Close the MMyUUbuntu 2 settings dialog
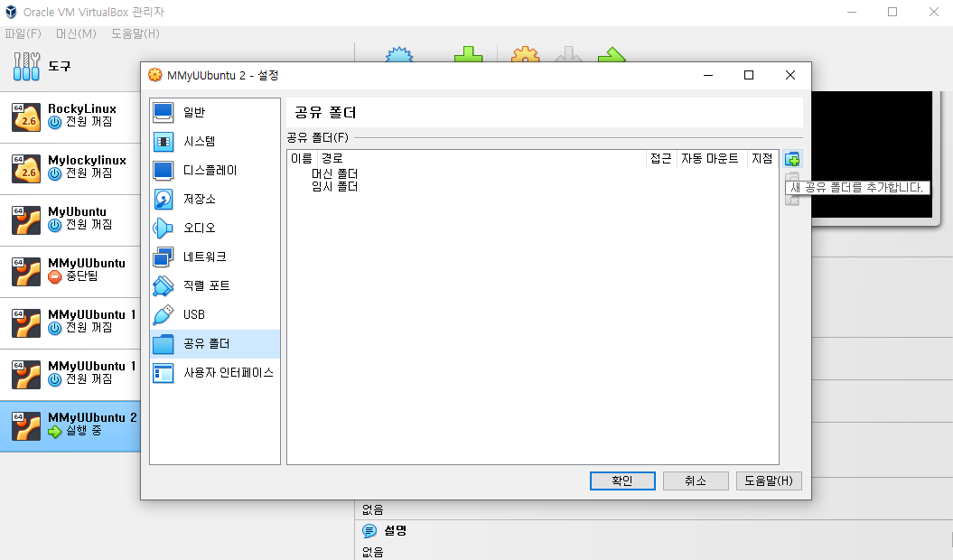The width and height of the screenshot is (953, 560). click(x=790, y=75)
